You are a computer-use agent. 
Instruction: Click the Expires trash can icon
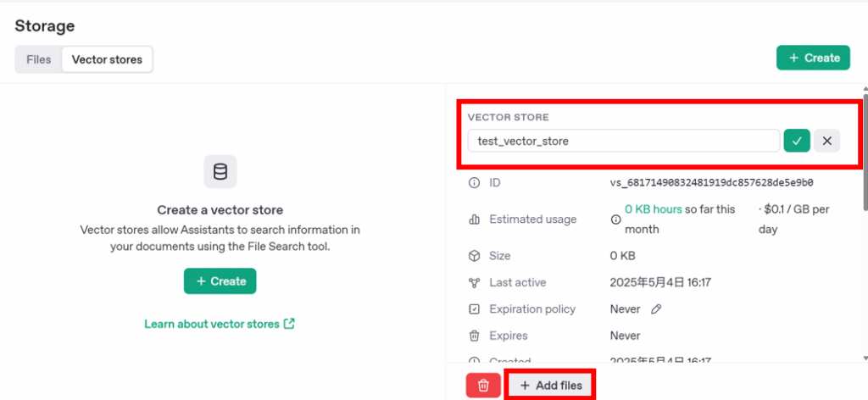click(x=474, y=336)
